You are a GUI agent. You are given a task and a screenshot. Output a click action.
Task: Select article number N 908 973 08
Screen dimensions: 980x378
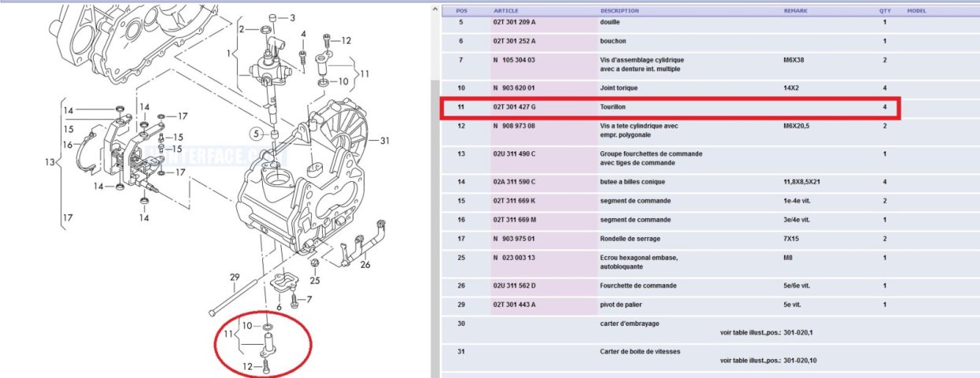click(x=514, y=125)
